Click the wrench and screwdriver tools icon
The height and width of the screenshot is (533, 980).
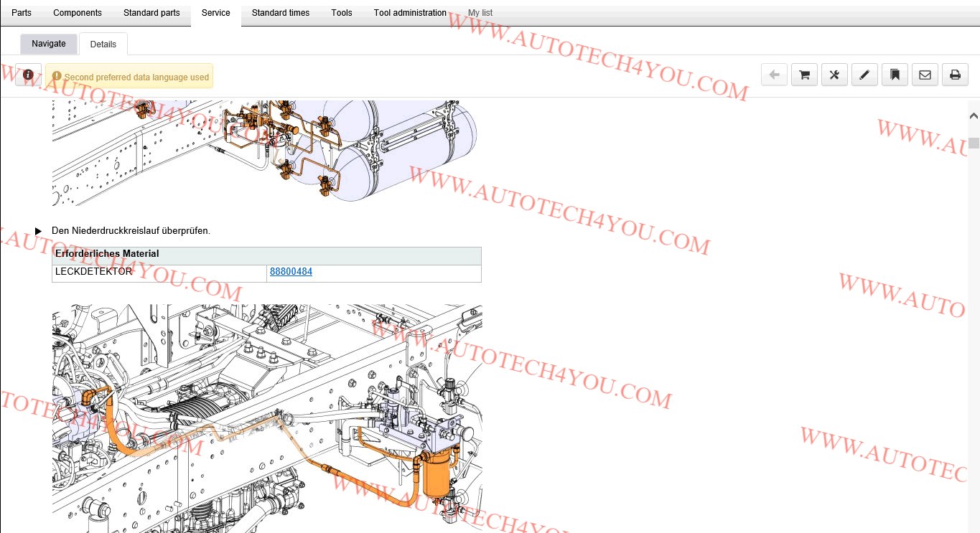coord(834,75)
